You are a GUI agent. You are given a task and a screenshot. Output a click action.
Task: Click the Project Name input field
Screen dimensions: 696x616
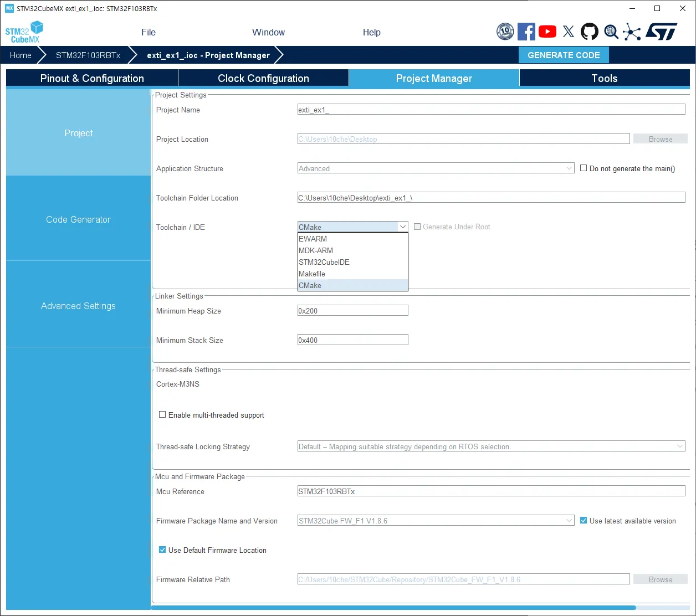pyautogui.click(x=491, y=110)
